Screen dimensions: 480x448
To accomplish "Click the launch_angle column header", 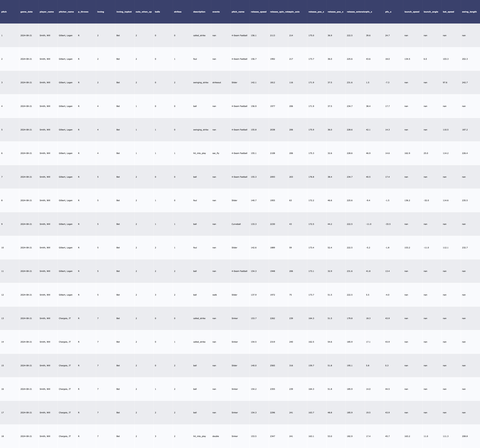I will coord(431,12).
